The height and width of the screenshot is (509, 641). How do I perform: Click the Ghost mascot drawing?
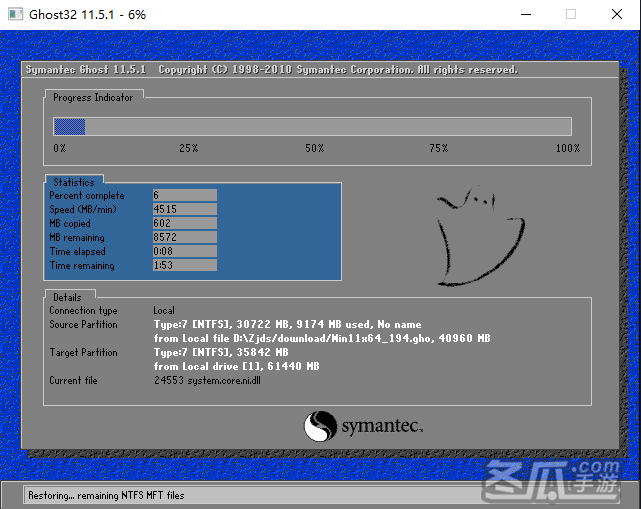(x=478, y=236)
